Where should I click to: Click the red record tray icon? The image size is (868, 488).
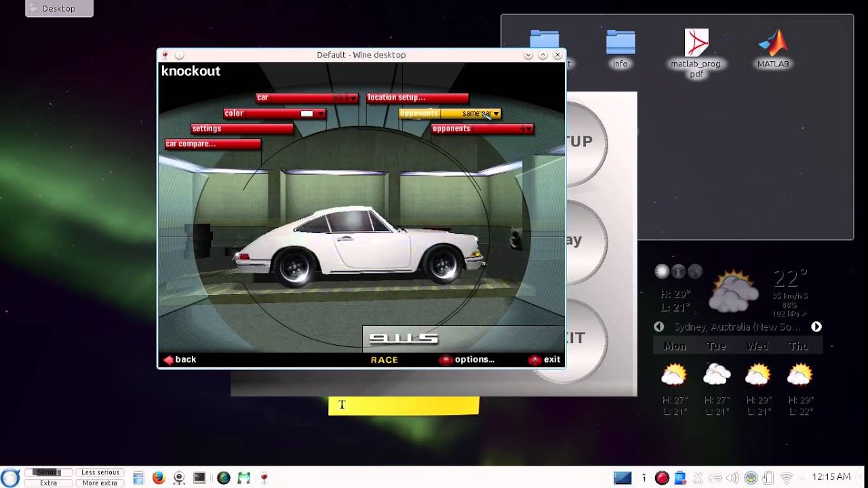[662, 478]
